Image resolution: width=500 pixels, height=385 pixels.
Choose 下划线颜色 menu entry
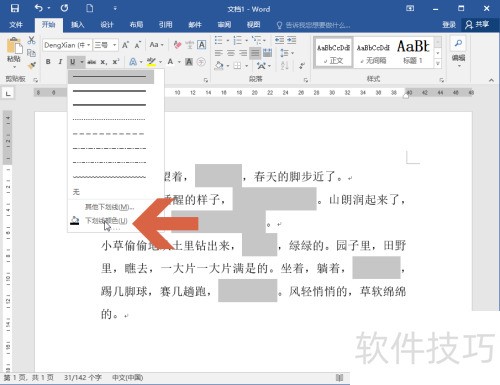[x=106, y=220]
